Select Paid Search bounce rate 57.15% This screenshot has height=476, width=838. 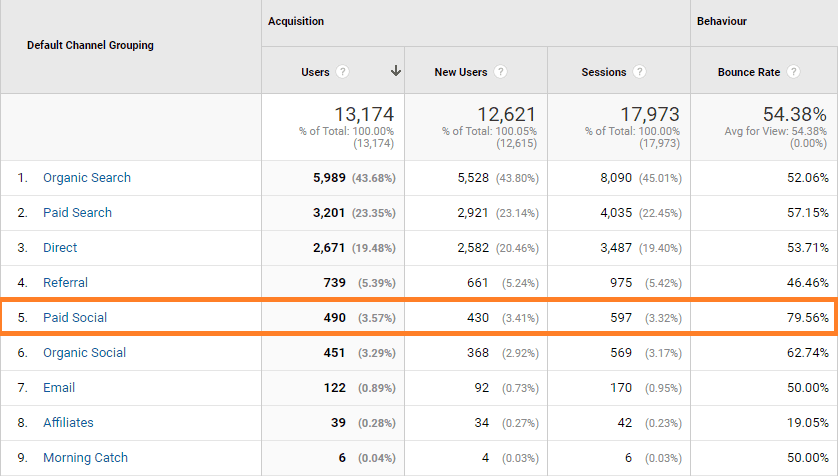[x=808, y=213]
